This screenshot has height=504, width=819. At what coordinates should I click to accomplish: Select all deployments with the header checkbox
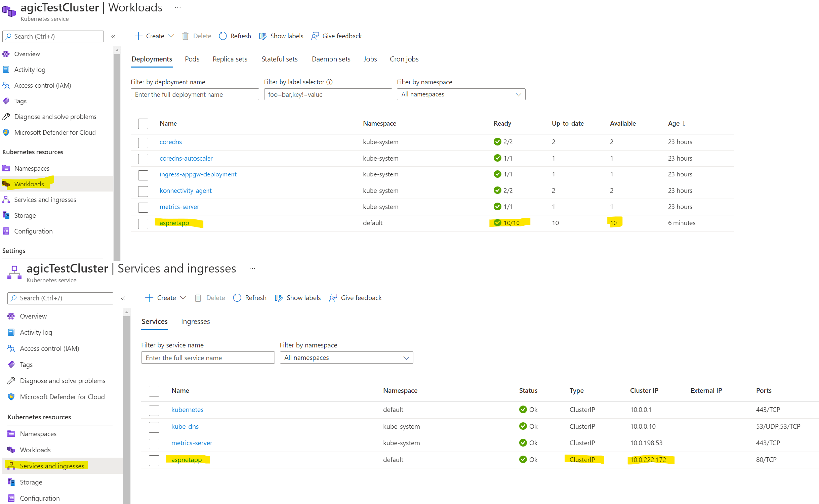143,124
